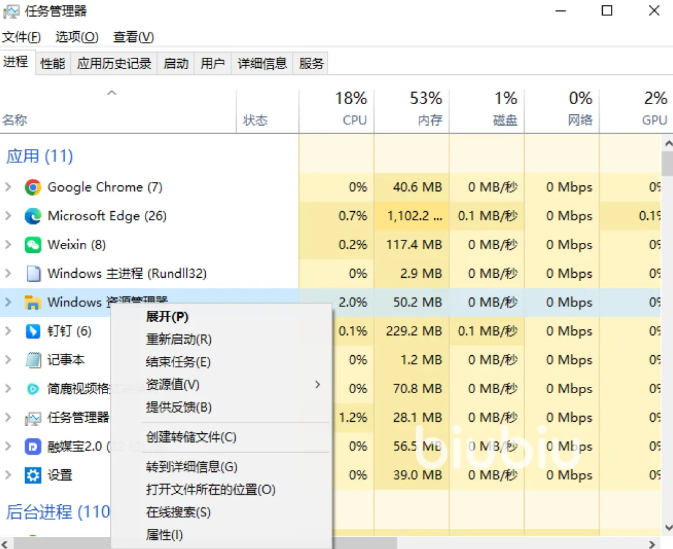Select 结束任务(E) in the context menu
The image size is (673, 549).
click(178, 362)
